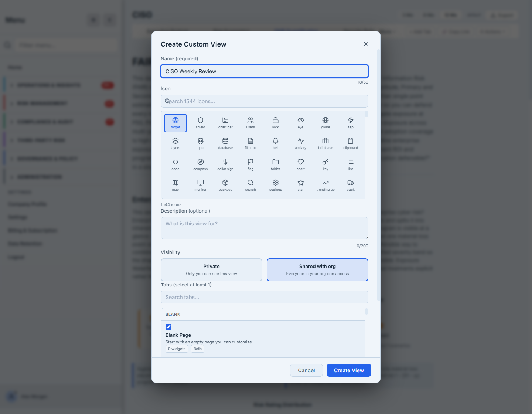Choose the zap icon
This screenshot has width=532, height=414.
[x=351, y=123]
